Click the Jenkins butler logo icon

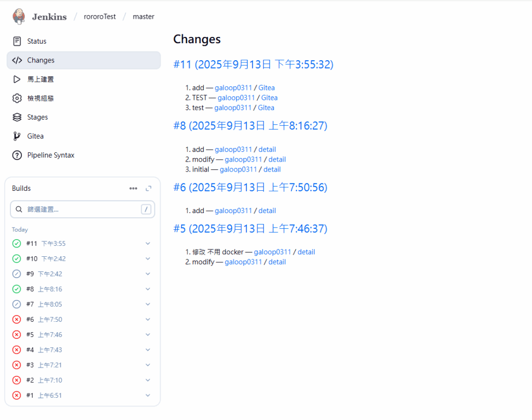[19, 16]
